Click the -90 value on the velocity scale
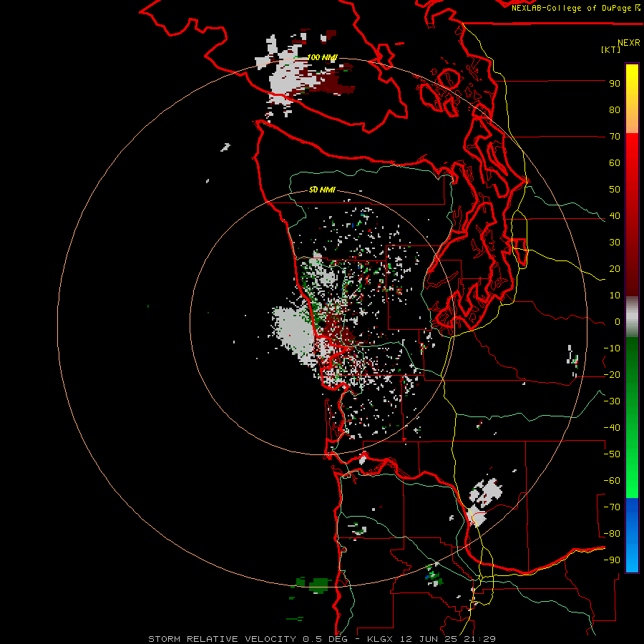Image resolution: width=644 pixels, height=644 pixels. click(x=612, y=560)
